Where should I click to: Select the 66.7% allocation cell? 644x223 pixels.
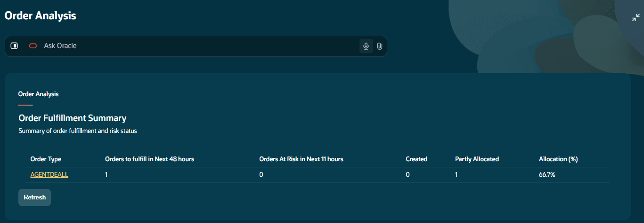[547, 174]
